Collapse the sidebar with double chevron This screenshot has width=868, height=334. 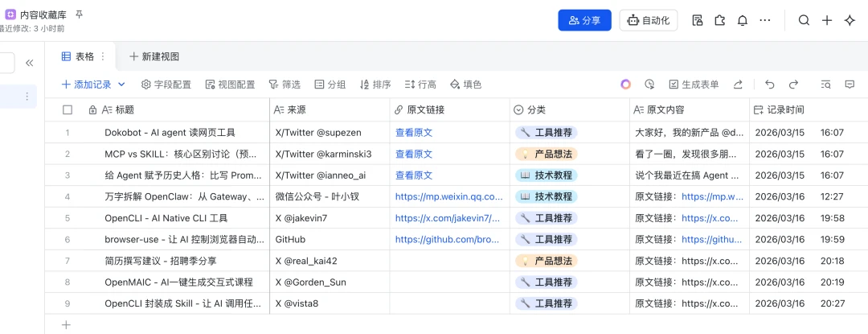(x=30, y=63)
